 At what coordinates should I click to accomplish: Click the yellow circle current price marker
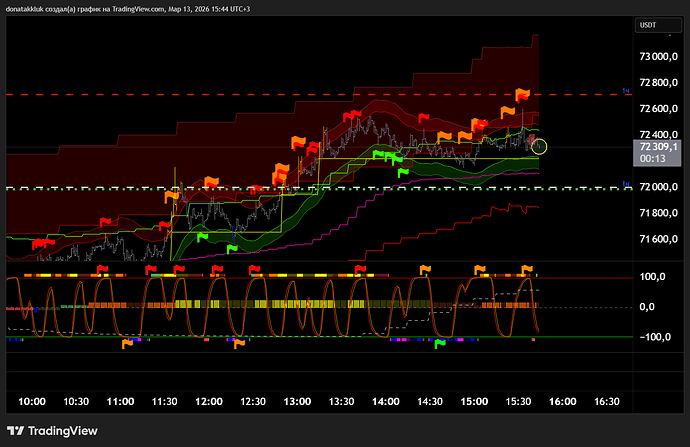click(x=540, y=147)
